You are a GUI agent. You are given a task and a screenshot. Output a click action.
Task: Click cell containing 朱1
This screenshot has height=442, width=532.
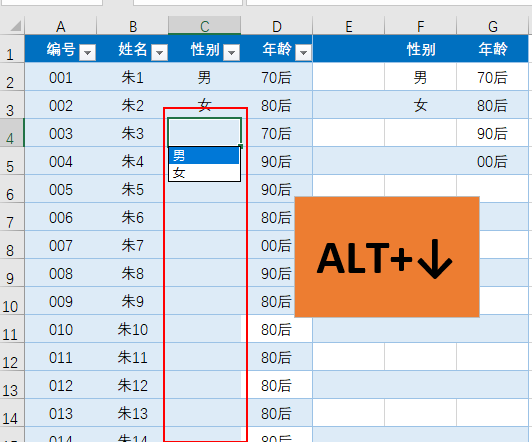(x=133, y=77)
